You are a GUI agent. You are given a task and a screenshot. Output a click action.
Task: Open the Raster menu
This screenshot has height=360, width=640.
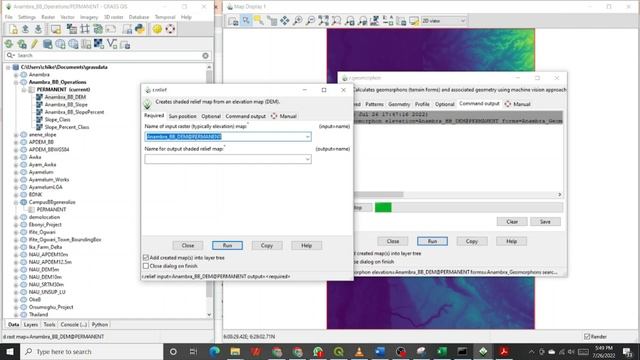tap(48, 17)
